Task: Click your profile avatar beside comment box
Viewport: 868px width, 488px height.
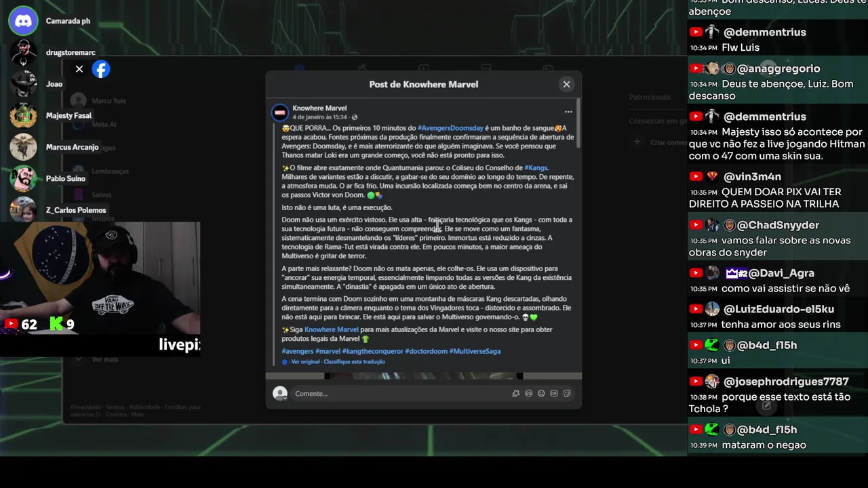Action: (279, 393)
